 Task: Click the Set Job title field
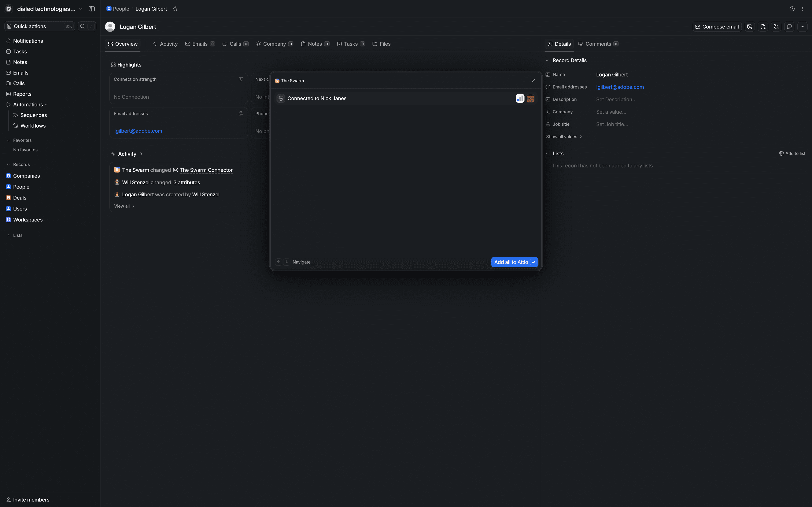click(x=612, y=124)
